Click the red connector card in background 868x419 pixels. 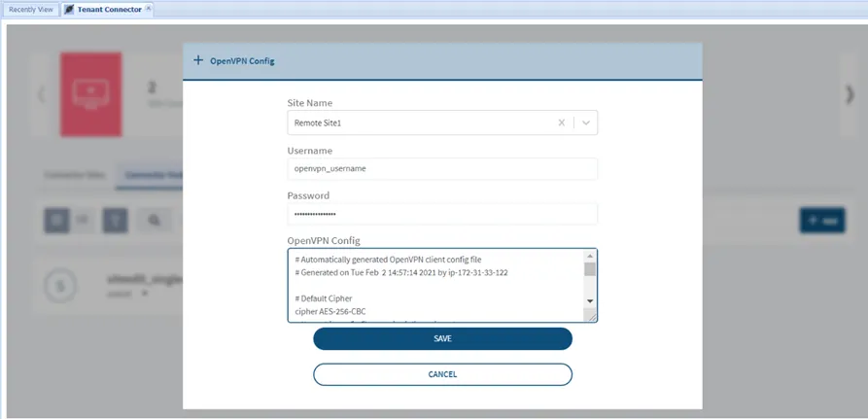pos(90,94)
